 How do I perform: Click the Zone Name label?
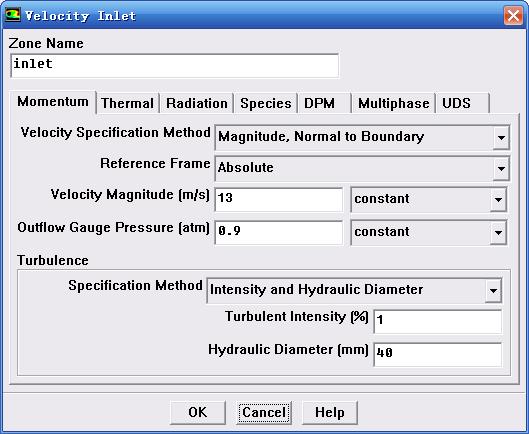click(x=46, y=43)
